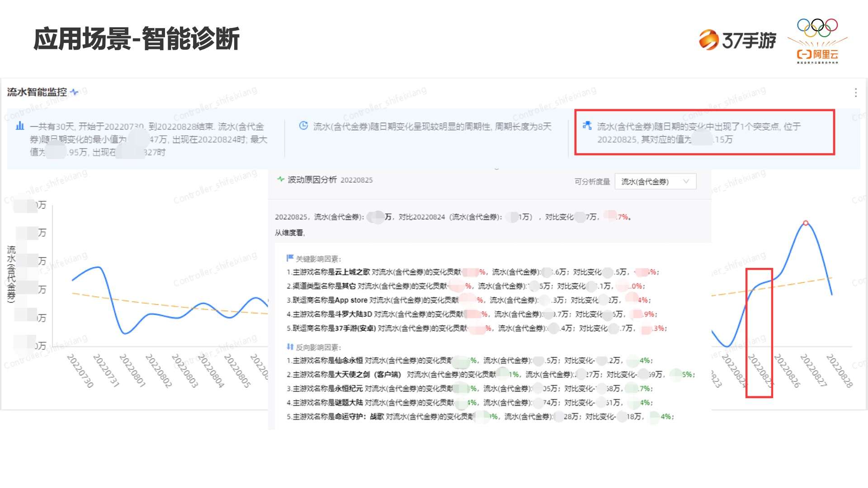Click the 可分析度量 label
The height and width of the screenshot is (488, 868).
(592, 182)
